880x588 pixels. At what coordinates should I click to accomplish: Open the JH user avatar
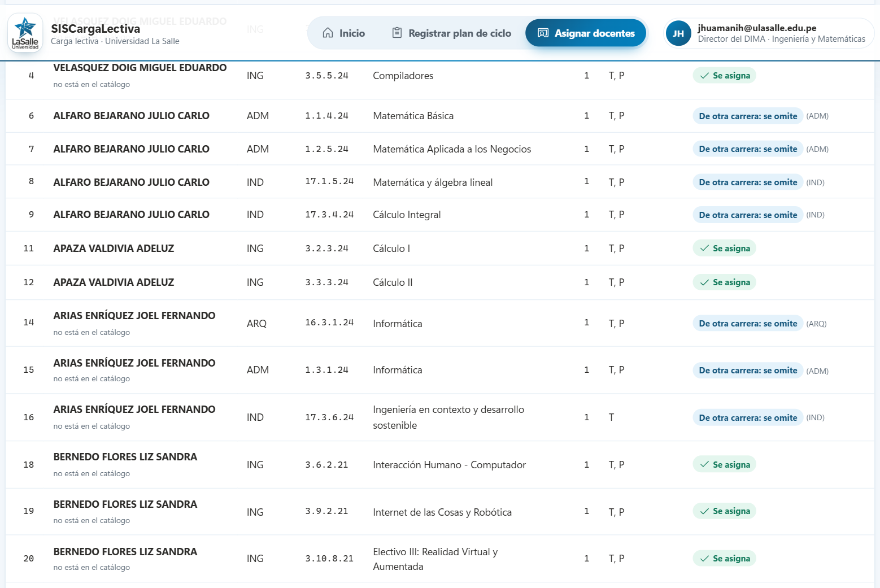pyautogui.click(x=678, y=33)
